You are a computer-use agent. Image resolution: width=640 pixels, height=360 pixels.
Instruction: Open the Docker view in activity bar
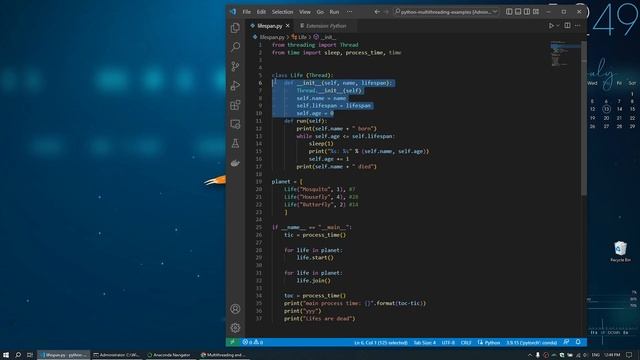pos(235,163)
